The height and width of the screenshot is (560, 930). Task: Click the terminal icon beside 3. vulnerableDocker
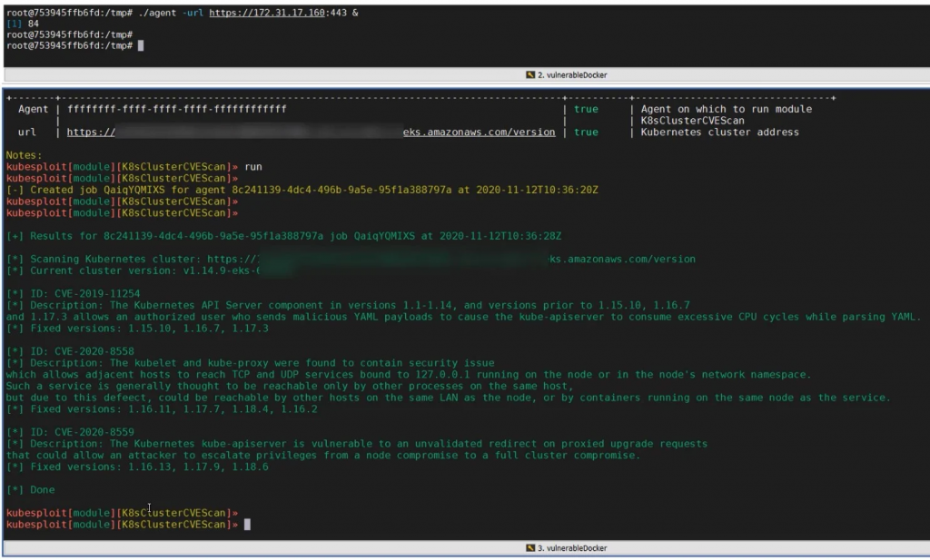tap(530, 548)
